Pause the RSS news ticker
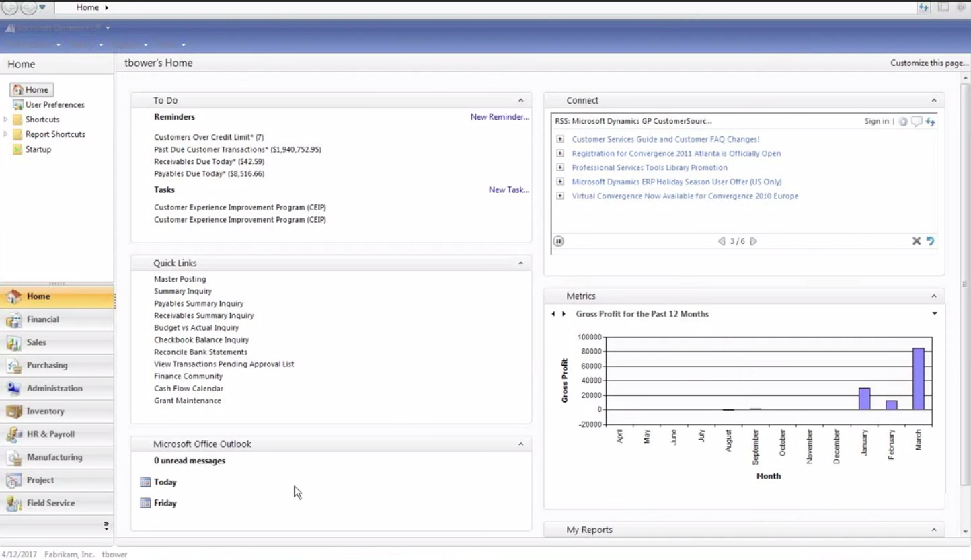971x560 pixels. (558, 241)
